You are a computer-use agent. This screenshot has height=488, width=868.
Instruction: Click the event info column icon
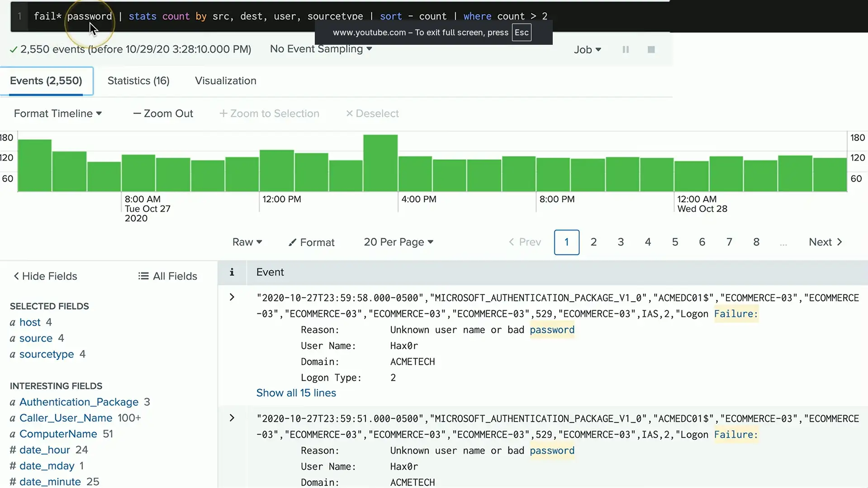[x=232, y=272]
